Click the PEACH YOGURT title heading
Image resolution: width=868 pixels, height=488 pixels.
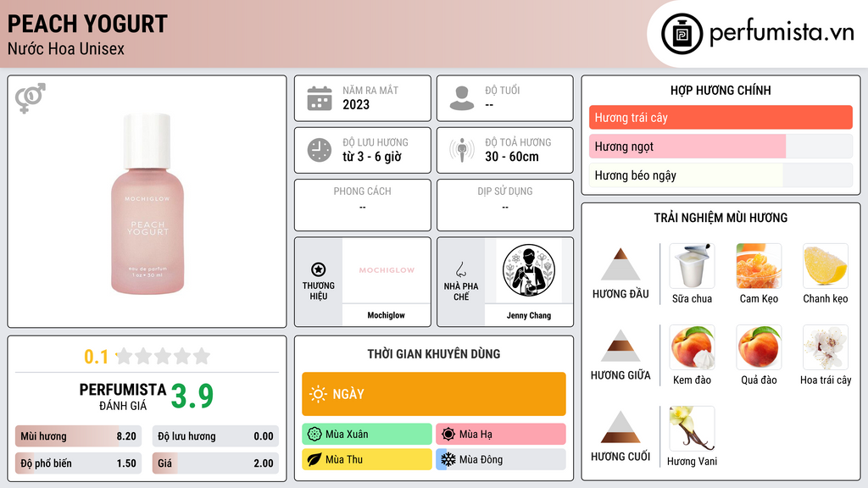click(87, 24)
